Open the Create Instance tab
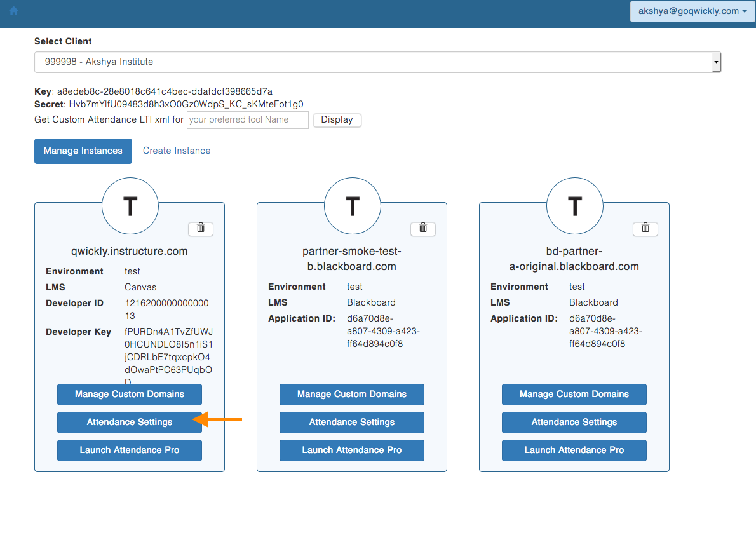 point(177,151)
